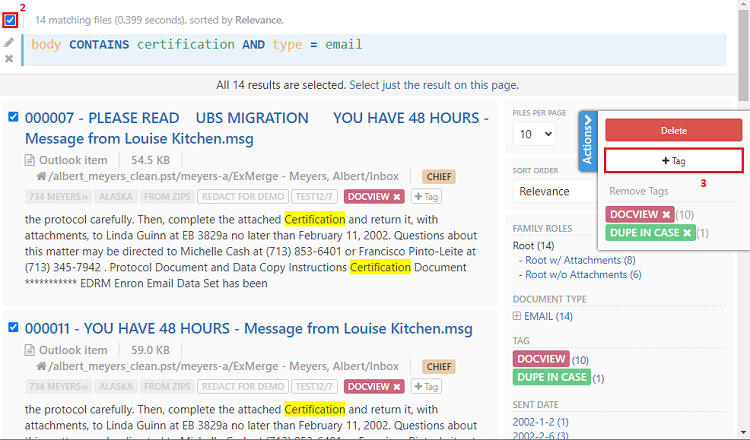The height and width of the screenshot is (440, 750).
Task: Click the ALASKA tag on 000011 result
Action: (x=116, y=386)
